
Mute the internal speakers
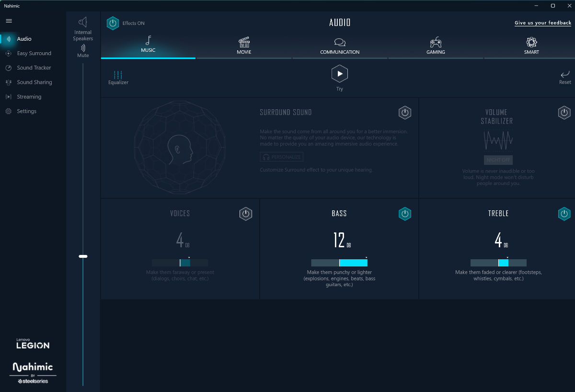pos(83,51)
